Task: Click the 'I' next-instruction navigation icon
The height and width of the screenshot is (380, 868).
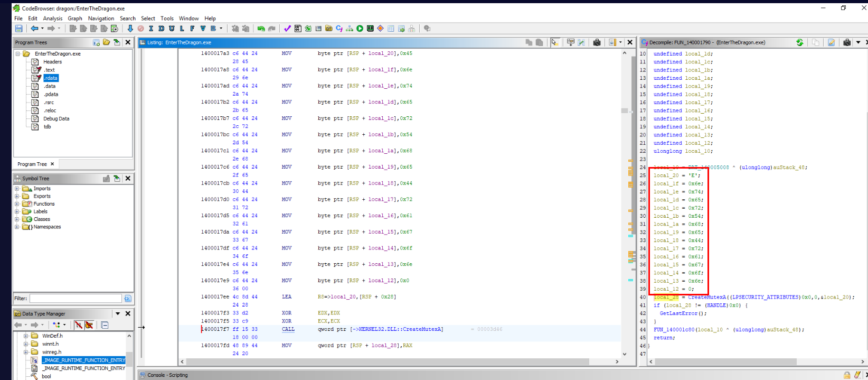Action: (x=151, y=29)
